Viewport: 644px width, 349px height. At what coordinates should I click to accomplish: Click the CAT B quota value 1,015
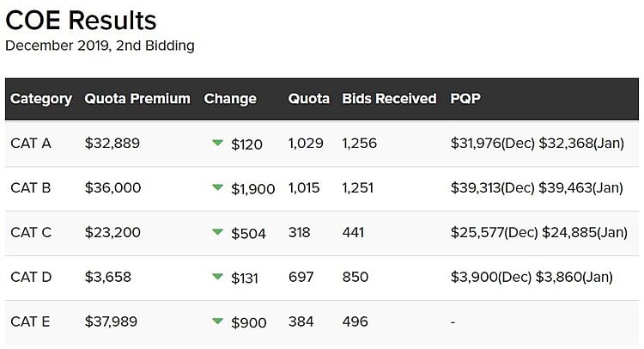(x=304, y=188)
